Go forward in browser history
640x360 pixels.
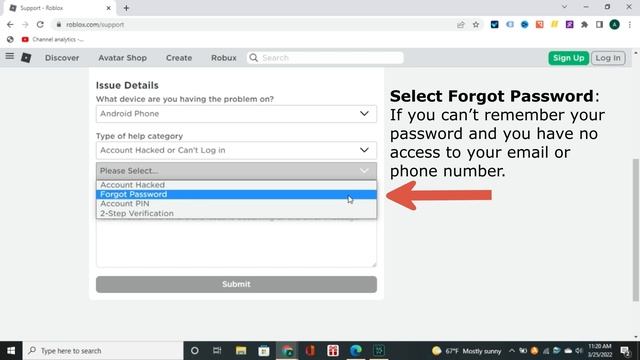(x=25, y=24)
